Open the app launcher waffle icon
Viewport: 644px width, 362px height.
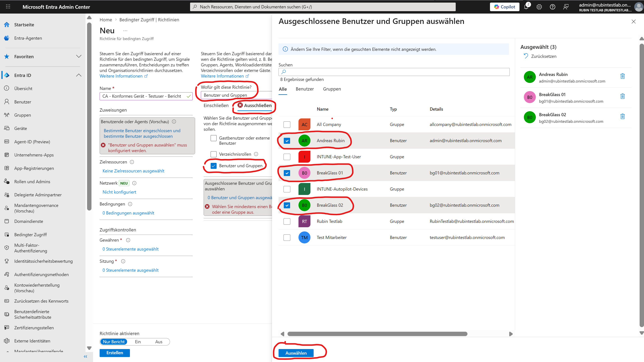[x=8, y=7]
